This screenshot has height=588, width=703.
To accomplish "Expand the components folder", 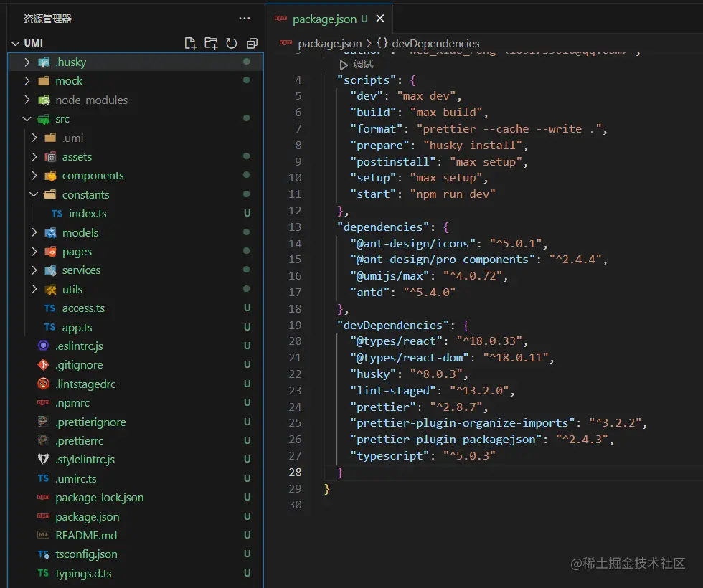I will click(x=34, y=175).
